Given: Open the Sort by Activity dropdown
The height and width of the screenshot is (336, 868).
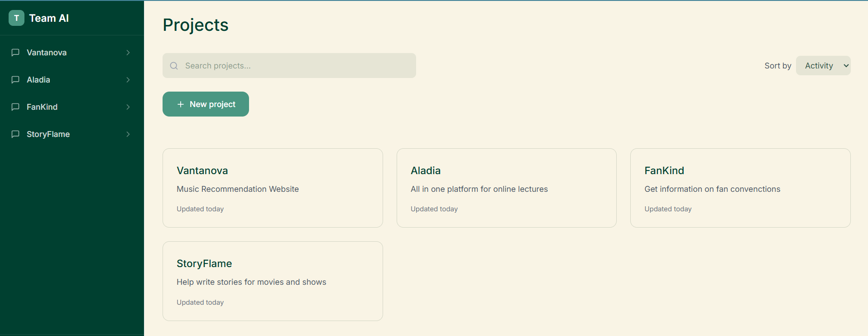Looking at the screenshot, I should pos(823,66).
